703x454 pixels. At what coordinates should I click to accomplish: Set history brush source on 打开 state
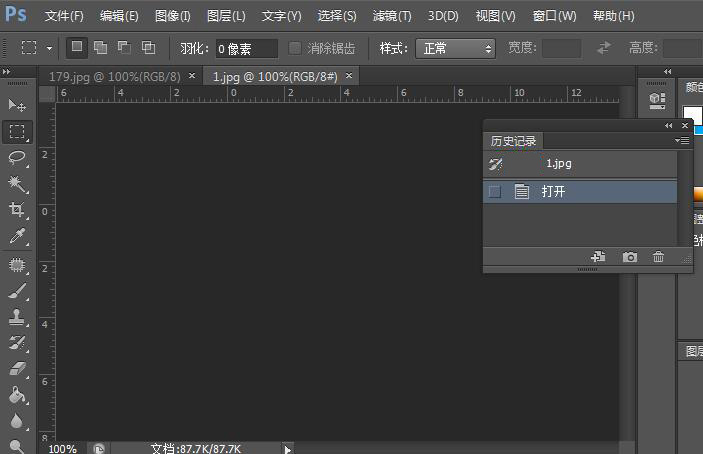pyautogui.click(x=494, y=191)
